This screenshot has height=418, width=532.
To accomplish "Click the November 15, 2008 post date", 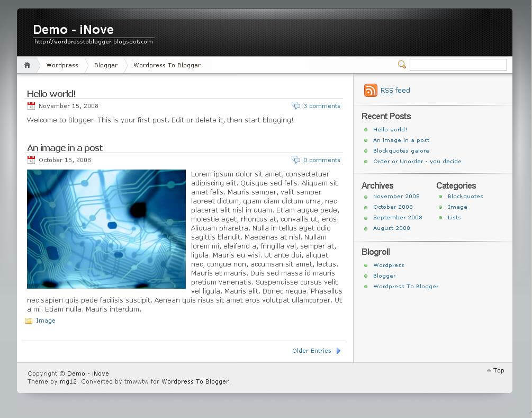I will [x=68, y=106].
